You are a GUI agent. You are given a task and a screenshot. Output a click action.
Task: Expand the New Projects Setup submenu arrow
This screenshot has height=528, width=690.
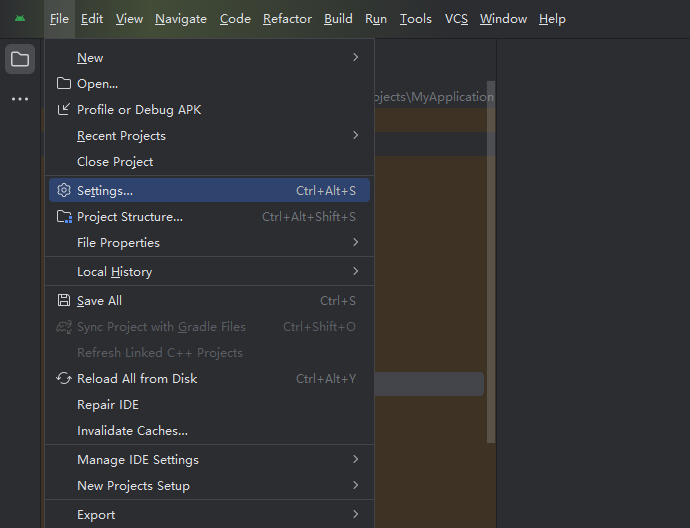click(356, 485)
